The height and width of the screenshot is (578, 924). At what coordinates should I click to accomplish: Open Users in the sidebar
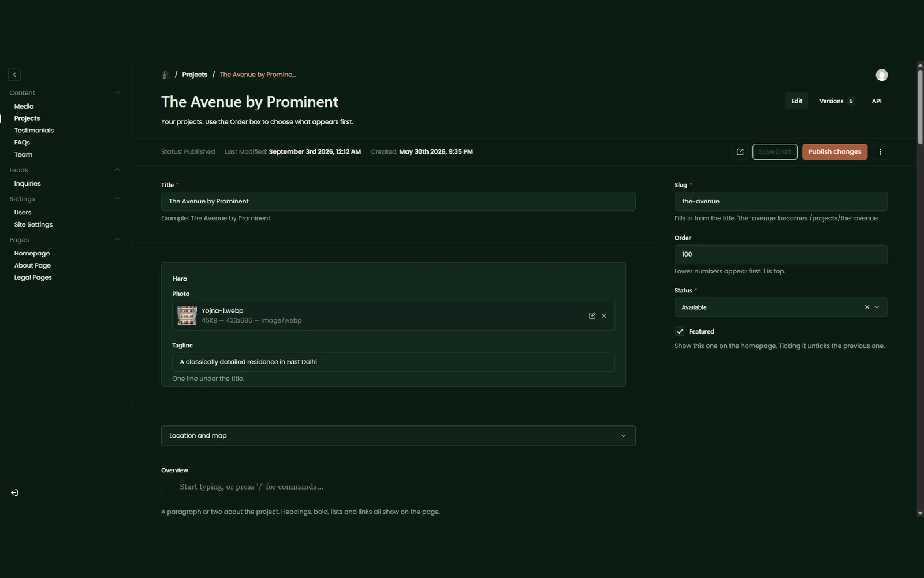[23, 213]
